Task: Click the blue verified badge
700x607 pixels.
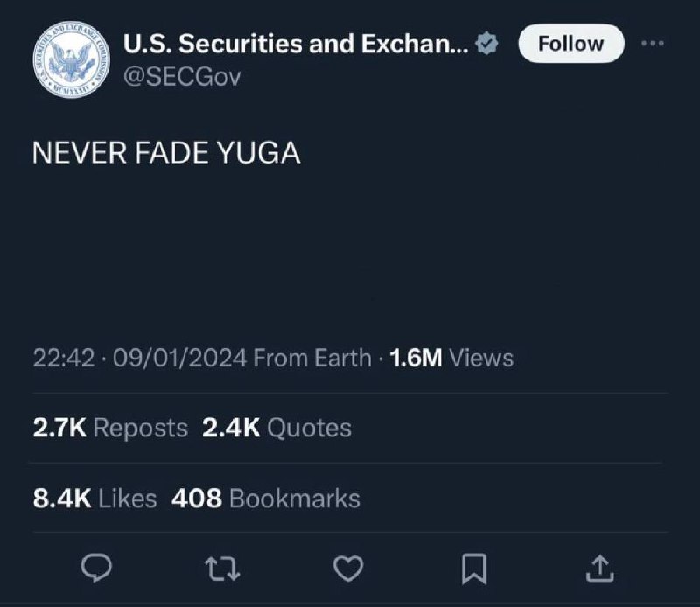Action: point(486,44)
